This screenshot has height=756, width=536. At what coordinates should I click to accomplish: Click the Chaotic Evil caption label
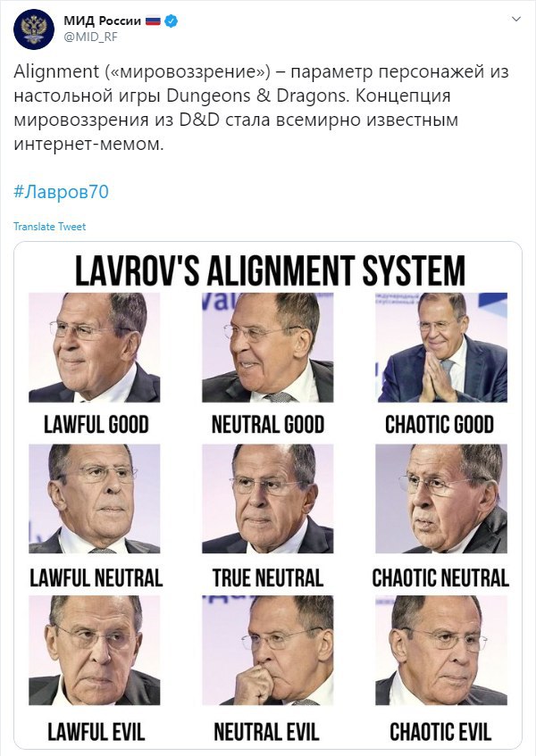(440, 731)
